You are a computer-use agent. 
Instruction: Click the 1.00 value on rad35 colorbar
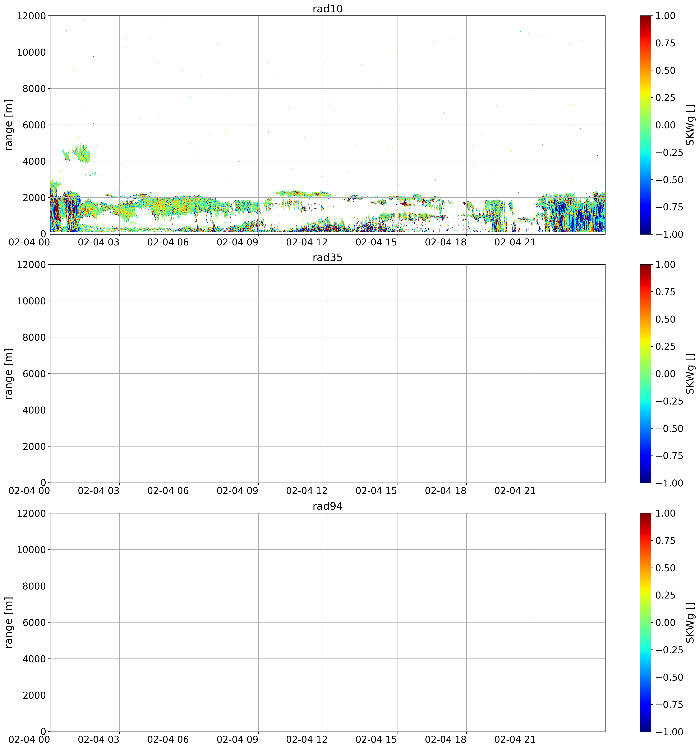tap(665, 264)
